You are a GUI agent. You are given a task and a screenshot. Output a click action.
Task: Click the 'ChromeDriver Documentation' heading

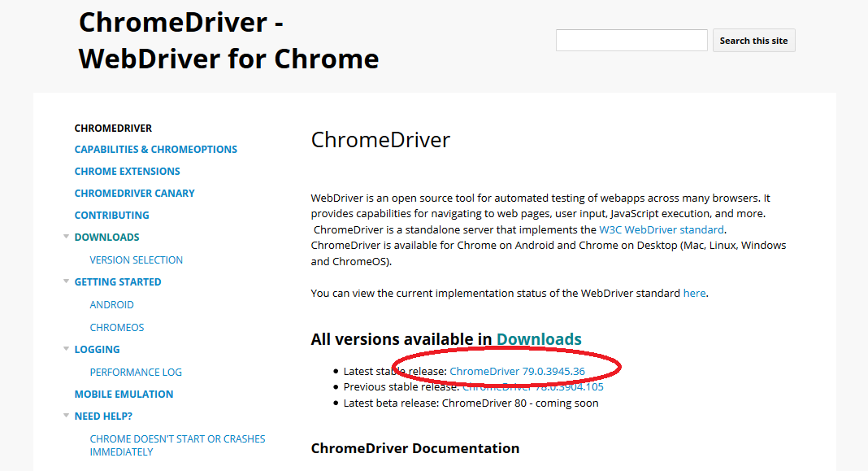point(415,448)
